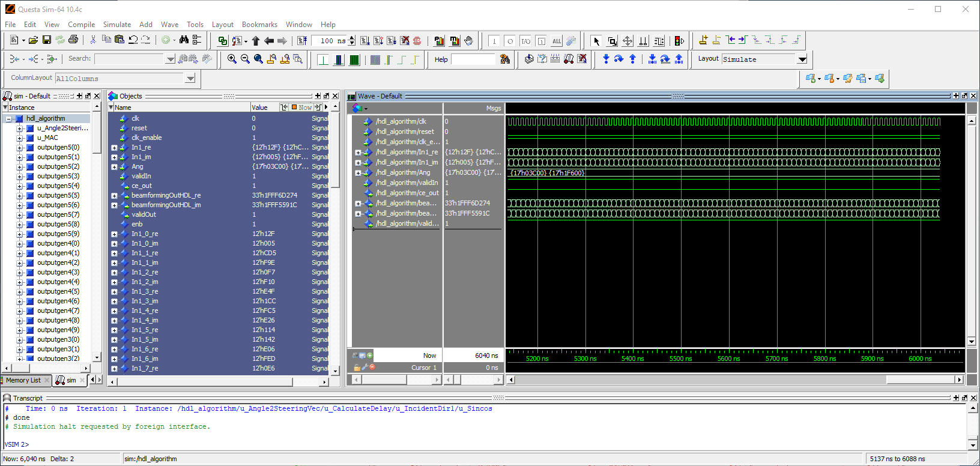
Task: Expand the In1_re signal in Objects
Action: click(114, 147)
